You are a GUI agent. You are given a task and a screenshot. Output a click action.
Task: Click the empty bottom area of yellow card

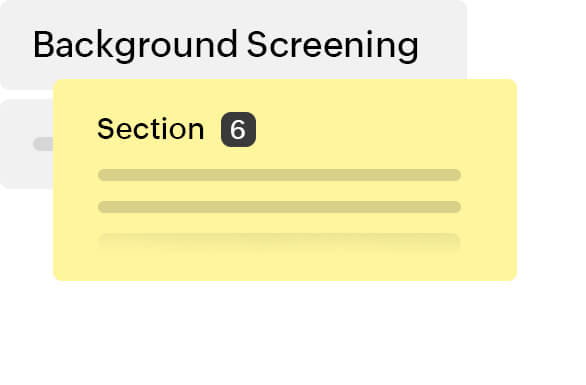[285, 267]
